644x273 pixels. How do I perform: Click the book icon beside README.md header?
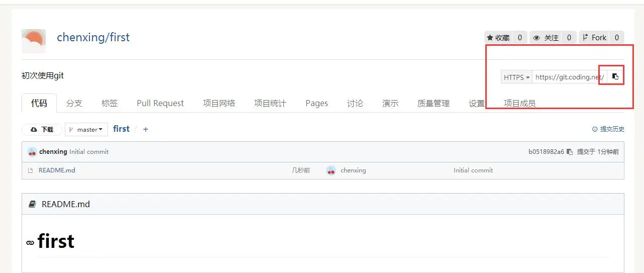click(x=33, y=204)
